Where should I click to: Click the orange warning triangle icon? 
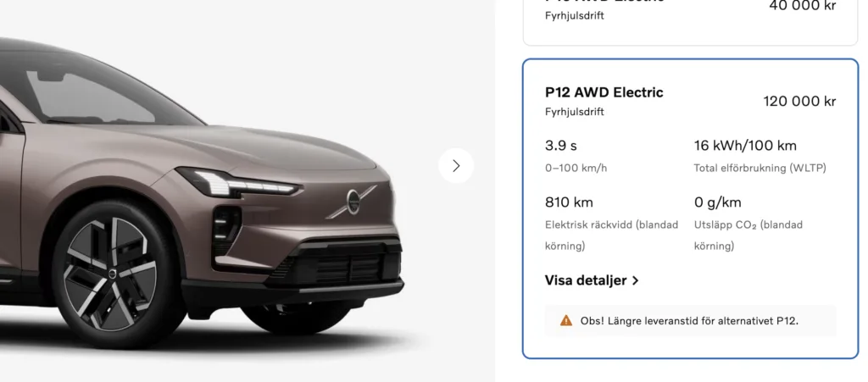point(565,320)
